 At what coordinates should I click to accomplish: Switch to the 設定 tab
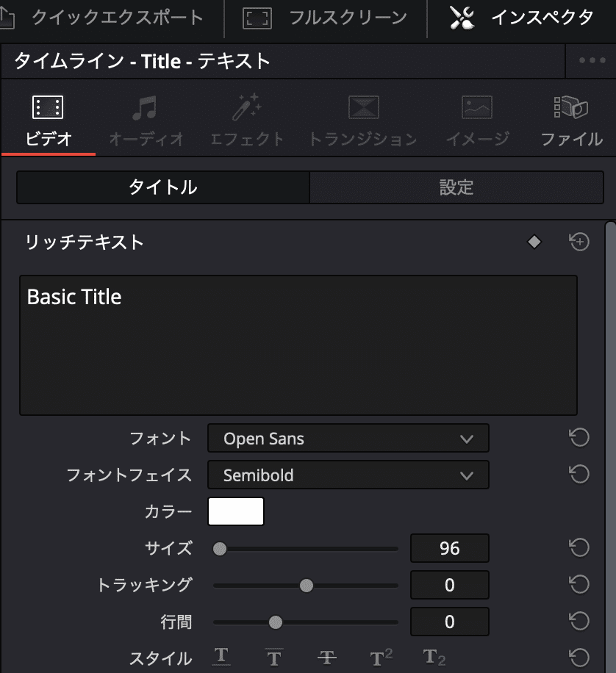(456, 187)
